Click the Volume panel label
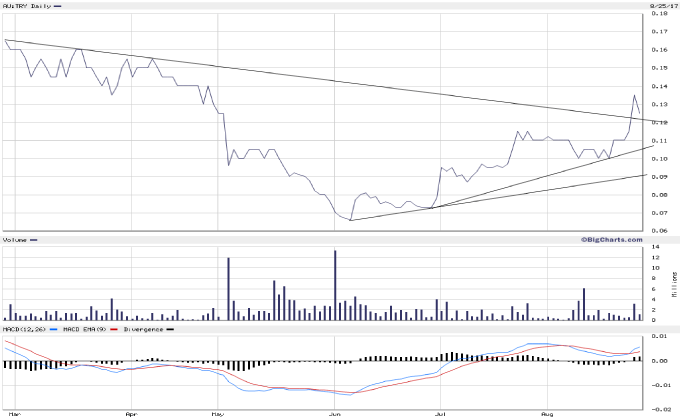 tap(16, 240)
